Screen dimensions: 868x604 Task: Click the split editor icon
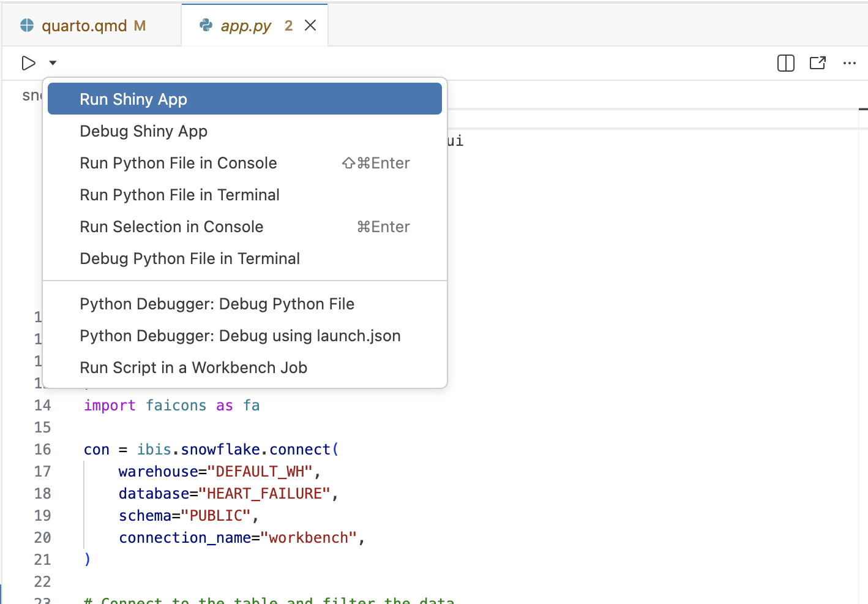785,63
